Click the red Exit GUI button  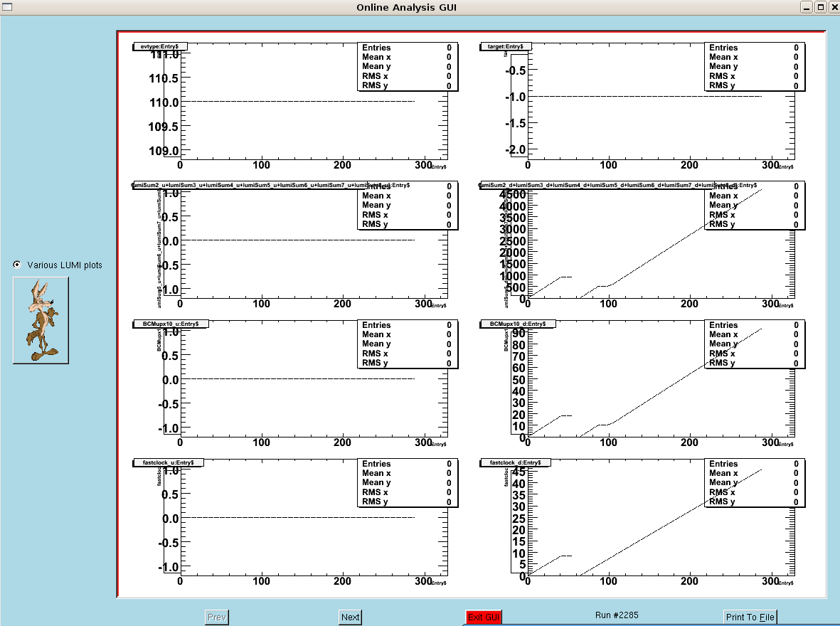tap(484, 617)
